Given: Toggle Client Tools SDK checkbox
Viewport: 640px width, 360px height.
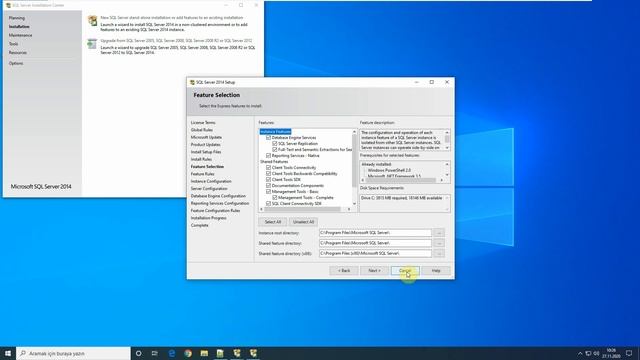Looking at the screenshot, I should pyautogui.click(x=268, y=180).
